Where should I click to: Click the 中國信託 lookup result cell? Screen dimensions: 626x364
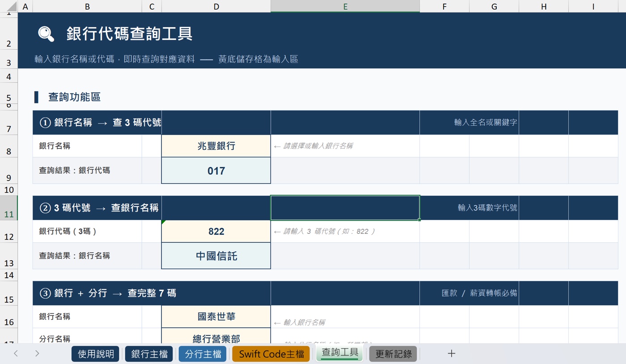click(216, 255)
